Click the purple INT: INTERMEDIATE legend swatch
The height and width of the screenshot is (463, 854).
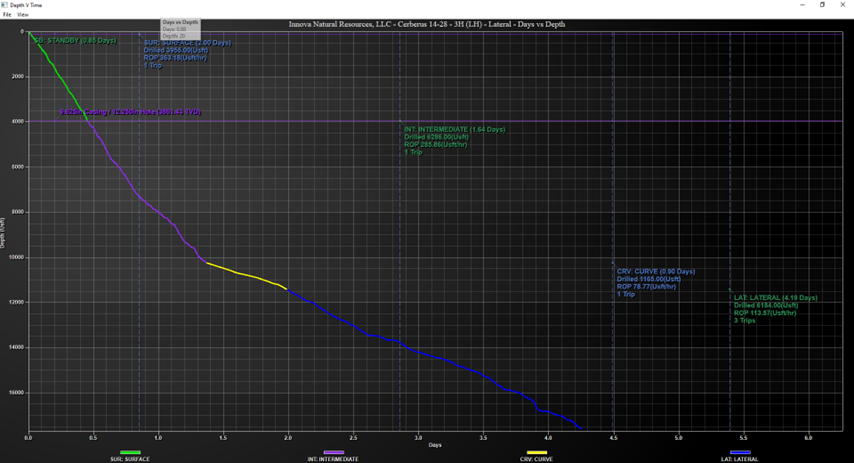point(333,453)
